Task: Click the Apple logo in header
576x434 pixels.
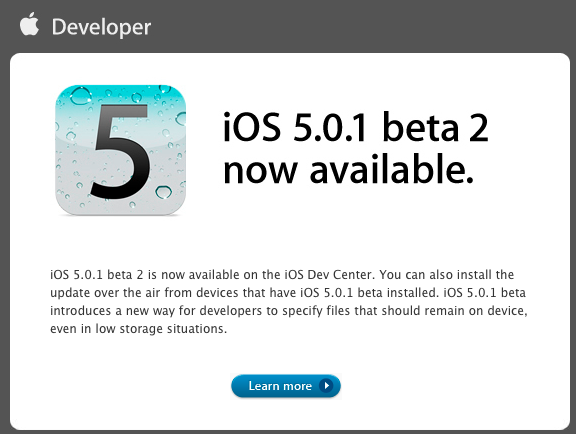Action: point(29,24)
